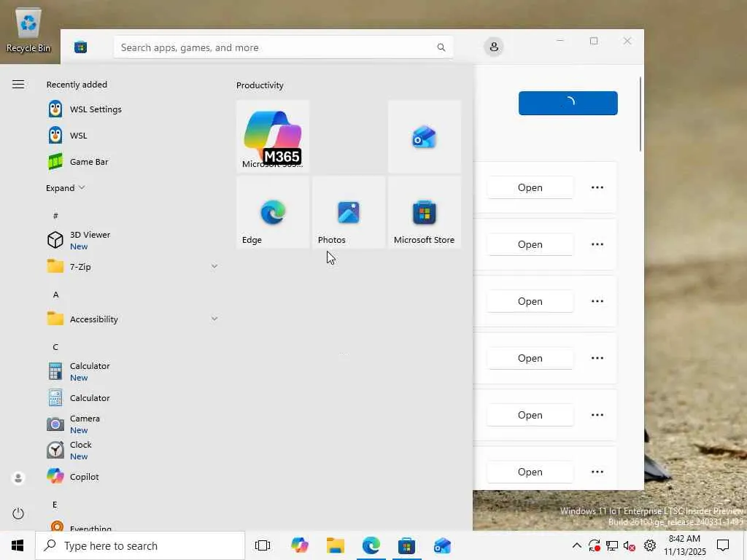Click the settings gear tray icon
Screen dimensions: 747x560
(x=649, y=545)
